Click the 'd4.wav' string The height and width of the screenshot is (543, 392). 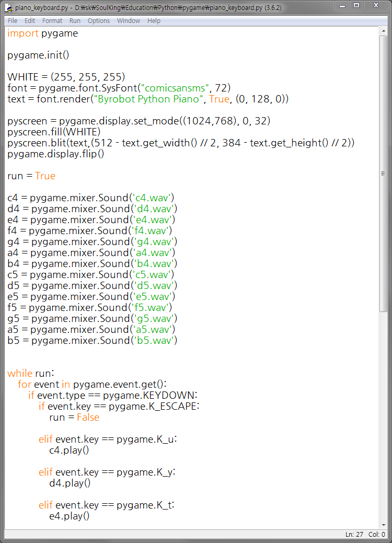(x=154, y=209)
